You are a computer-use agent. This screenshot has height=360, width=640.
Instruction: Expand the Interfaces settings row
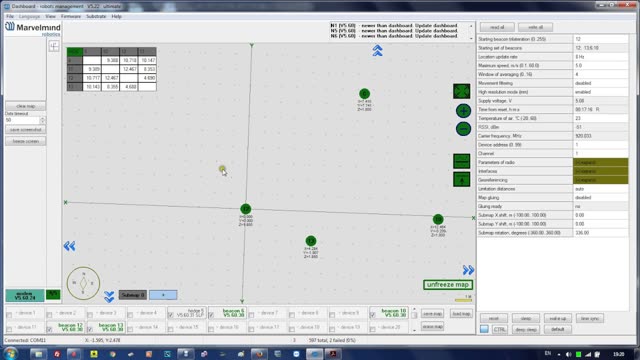pyautogui.click(x=600, y=171)
